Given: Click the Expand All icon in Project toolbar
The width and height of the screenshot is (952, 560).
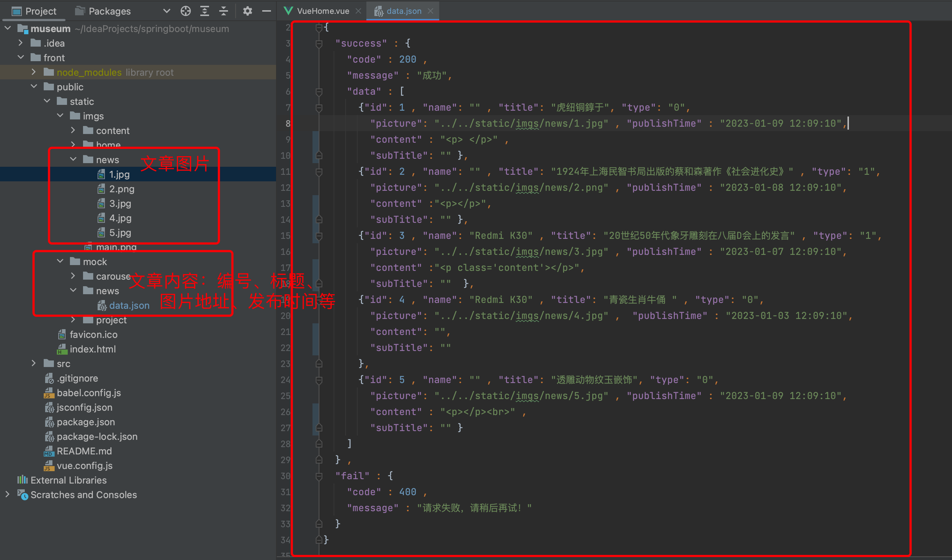Looking at the screenshot, I should [204, 11].
